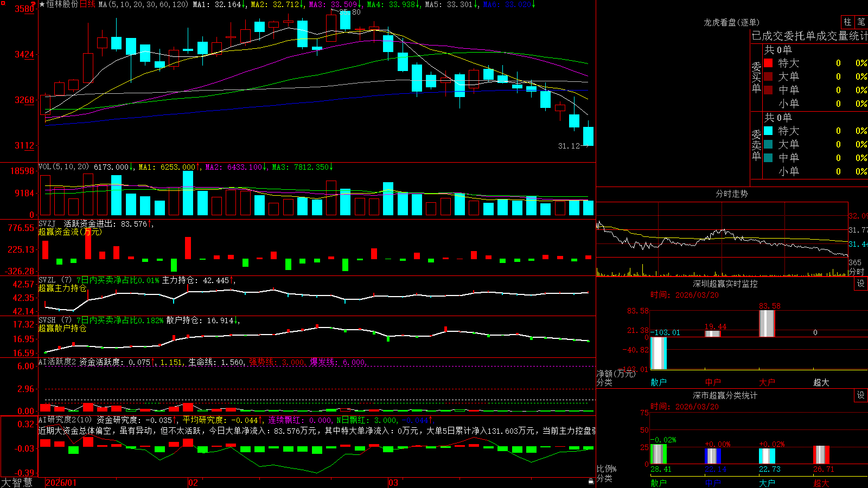This screenshot has height=488, width=868.
Task: Click the red 强势线: 3.000 label
Action: [277, 362]
